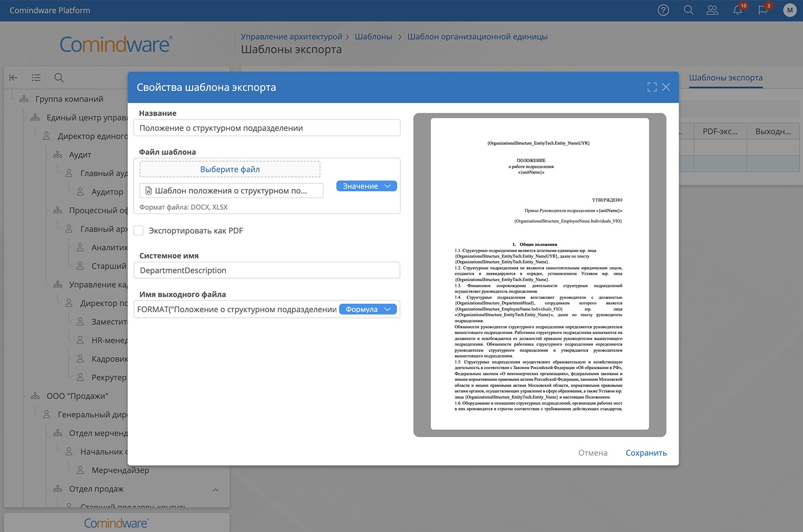Click the Имя выходного файла formula field

236,309
